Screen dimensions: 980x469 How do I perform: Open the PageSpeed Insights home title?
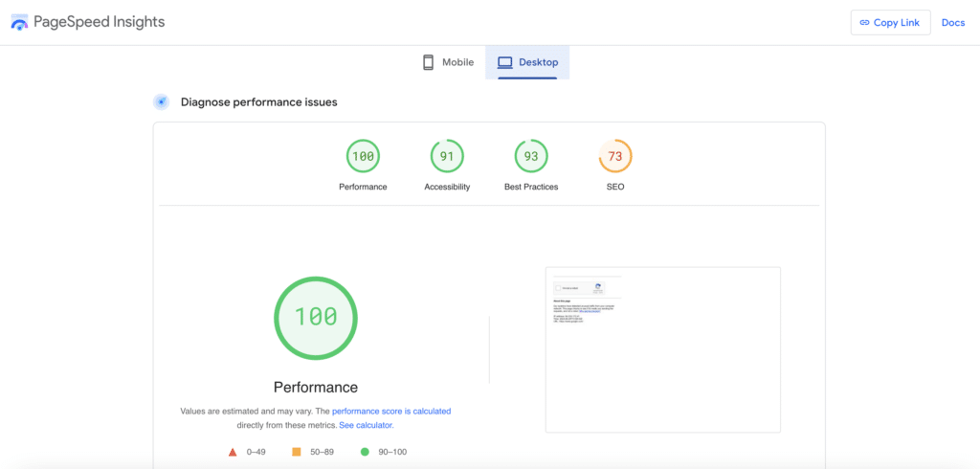pos(99,22)
